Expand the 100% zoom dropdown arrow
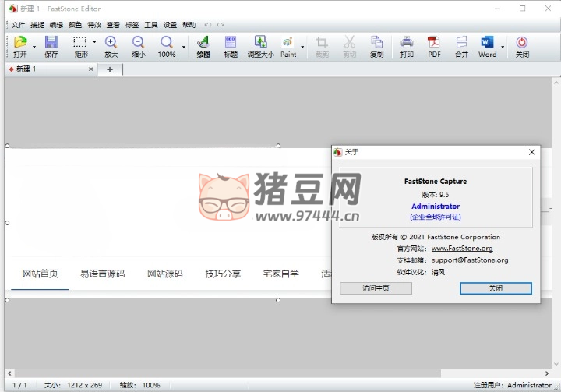The height and width of the screenshot is (392, 561). (184, 46)
